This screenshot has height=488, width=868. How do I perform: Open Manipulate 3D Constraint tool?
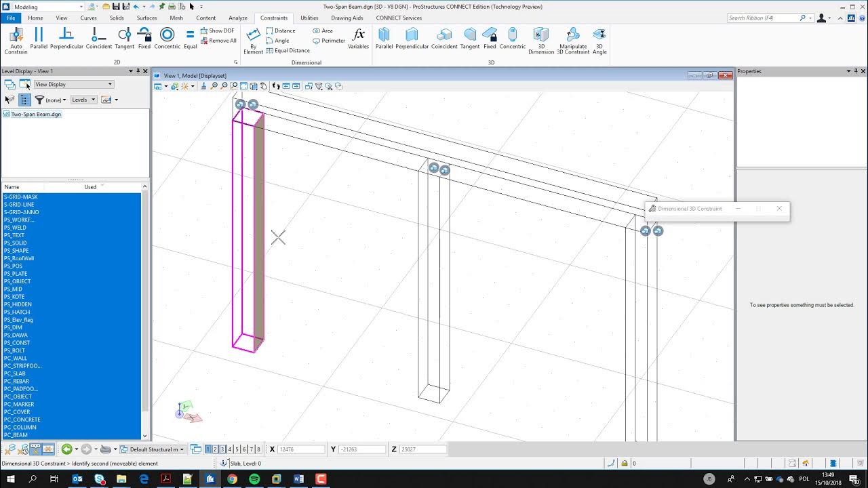pyautogui.click(x=573, y=41)
